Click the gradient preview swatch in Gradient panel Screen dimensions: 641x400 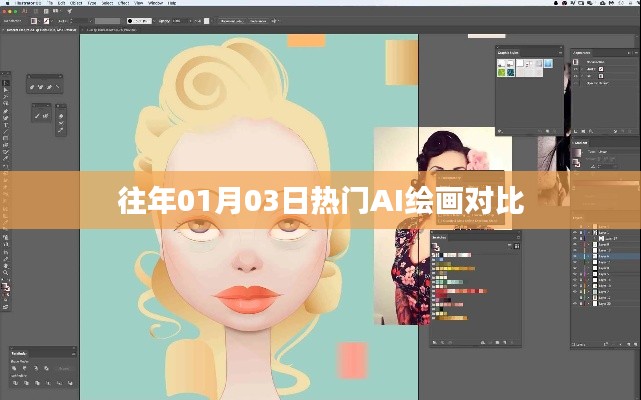[577, 153]
